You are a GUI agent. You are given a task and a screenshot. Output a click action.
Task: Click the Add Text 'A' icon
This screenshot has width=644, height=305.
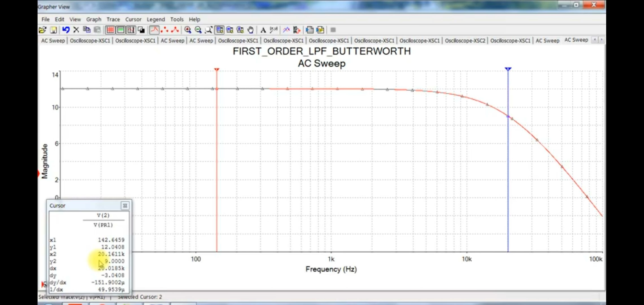pyautogui.click(x=263, y=30)
